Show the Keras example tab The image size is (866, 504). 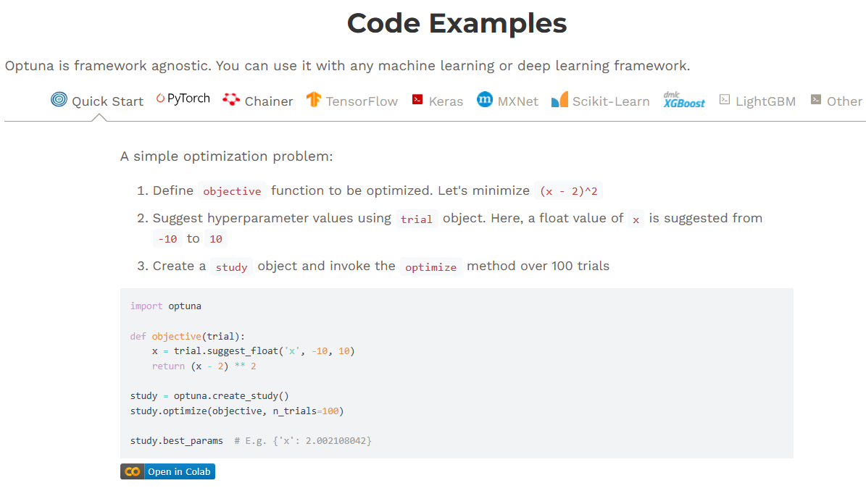pyautogui.click(x=446, y=101)
